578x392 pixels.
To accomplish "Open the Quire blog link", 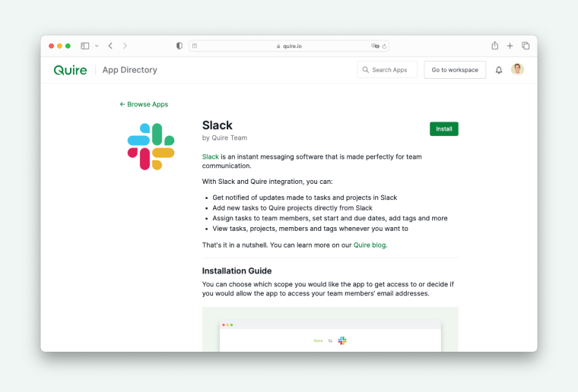I will pos(370,245).
